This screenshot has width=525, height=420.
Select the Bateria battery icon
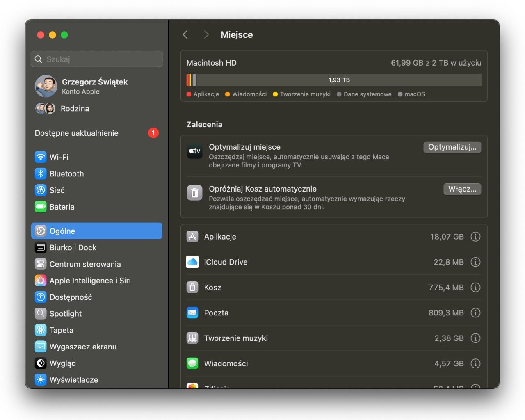point(41,207)
